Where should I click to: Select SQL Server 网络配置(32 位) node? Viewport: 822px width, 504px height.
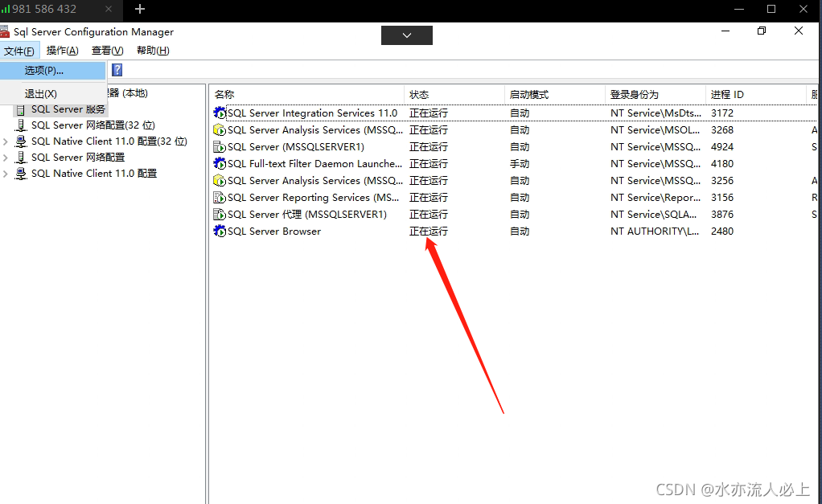93,125
